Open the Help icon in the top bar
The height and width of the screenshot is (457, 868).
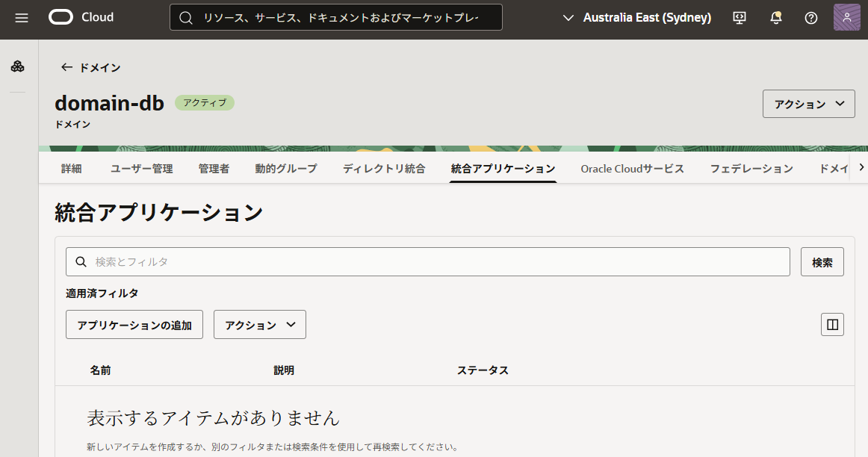pos(810,17)
